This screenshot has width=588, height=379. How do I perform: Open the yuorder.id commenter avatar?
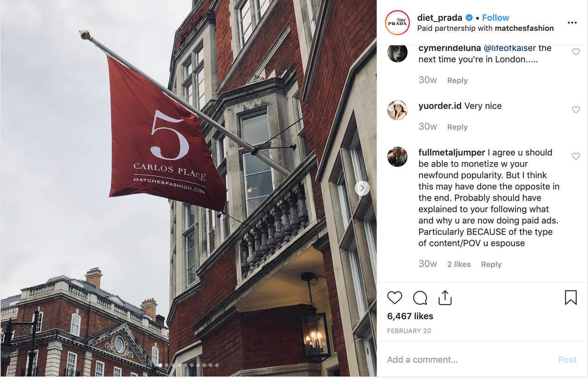pyautogui.click(x=397, y=110)
